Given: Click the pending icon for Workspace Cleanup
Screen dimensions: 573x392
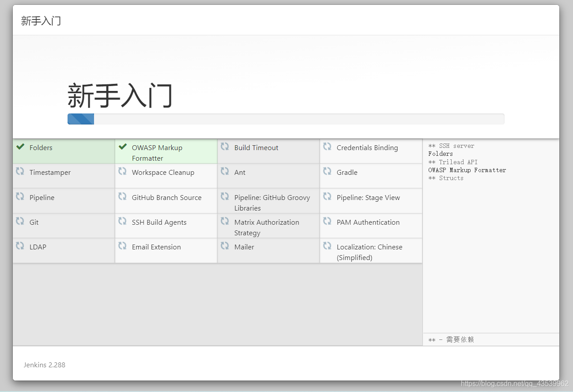Looking at the screenshot, I should coord(122,171).
